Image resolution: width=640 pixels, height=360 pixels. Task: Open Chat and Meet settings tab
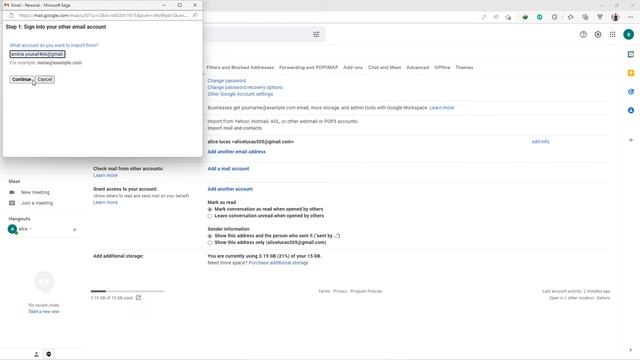[384, 67]
